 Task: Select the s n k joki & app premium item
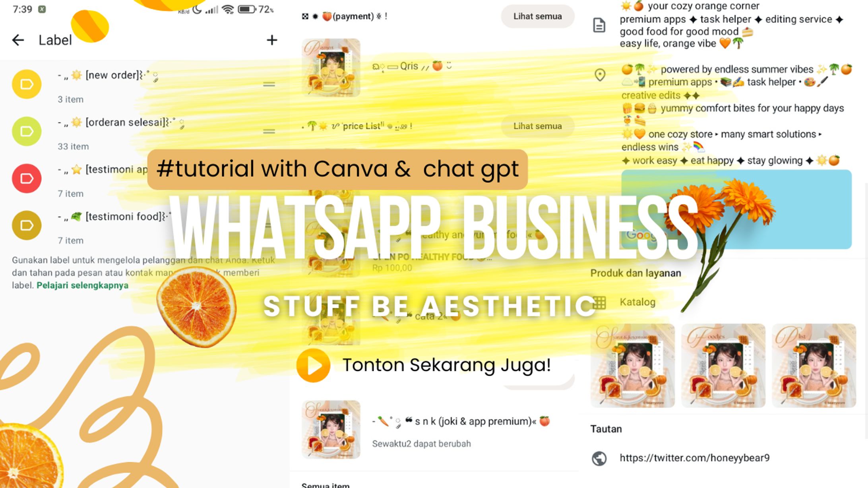coord(461,421)
